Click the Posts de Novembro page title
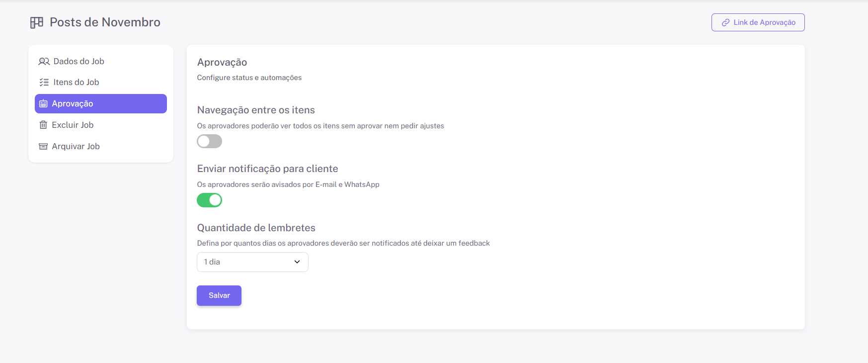Screen dimensions: 868x363 coord(105,22)
